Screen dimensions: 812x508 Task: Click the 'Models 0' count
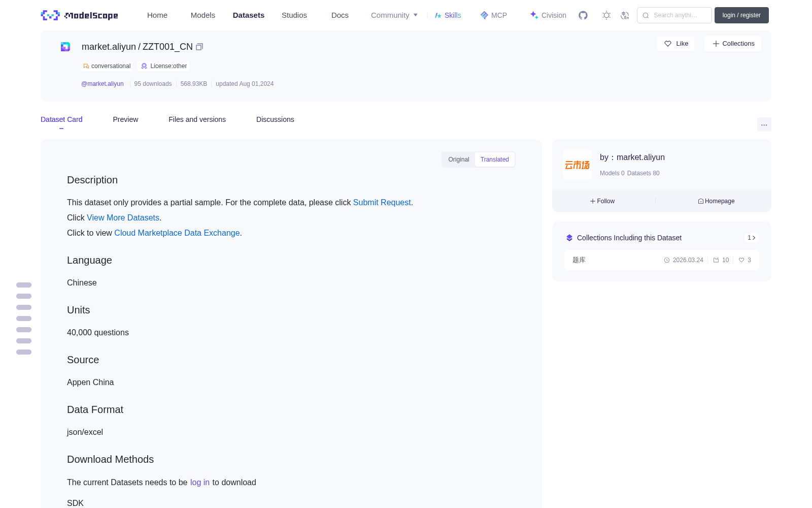[612, 173]
